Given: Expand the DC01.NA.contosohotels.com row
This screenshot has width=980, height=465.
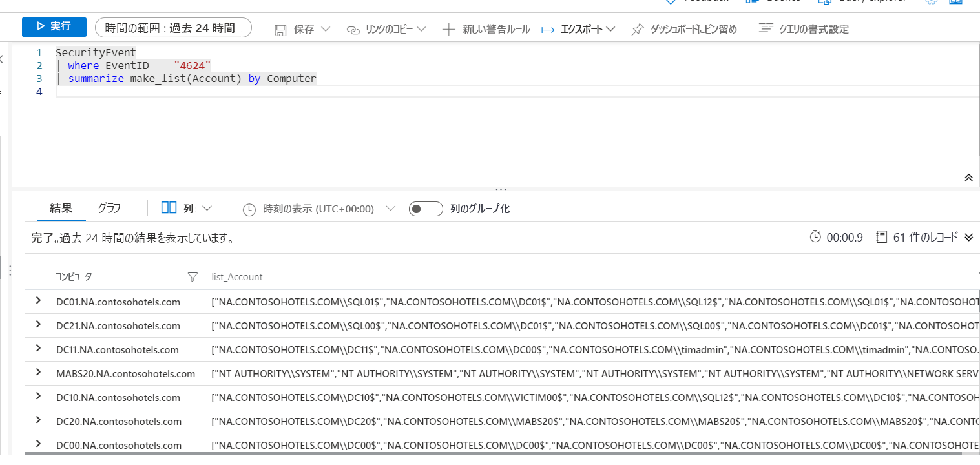Looking at the screenshot, I should [38, 300].
